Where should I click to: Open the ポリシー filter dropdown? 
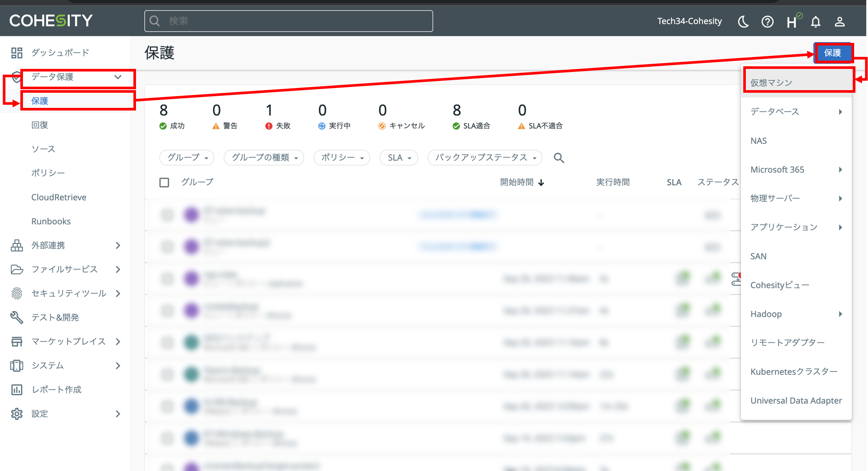tap(342, 158)
